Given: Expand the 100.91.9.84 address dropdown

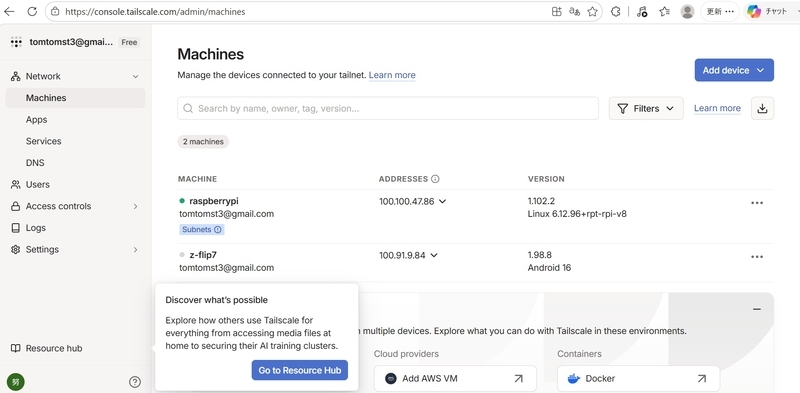Looking at the screenshot, I should (x=434, y=255).
